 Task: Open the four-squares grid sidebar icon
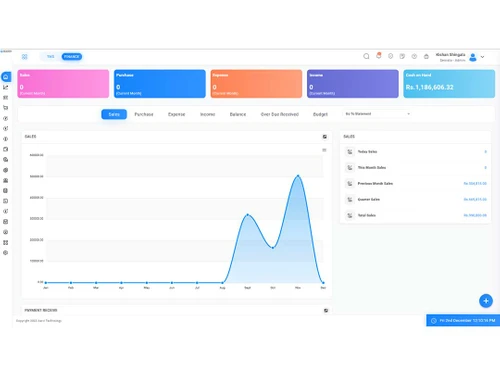[6, 243]
